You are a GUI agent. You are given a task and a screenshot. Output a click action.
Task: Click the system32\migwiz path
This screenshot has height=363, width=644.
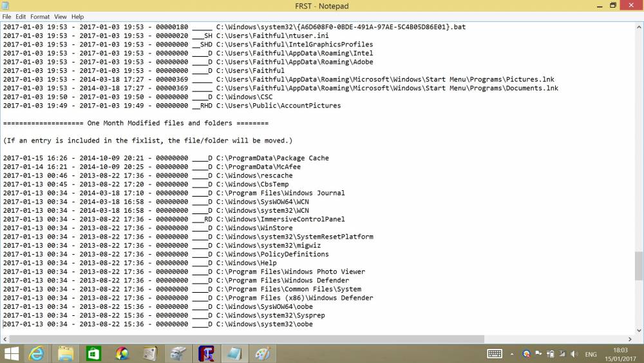point(268,246)
